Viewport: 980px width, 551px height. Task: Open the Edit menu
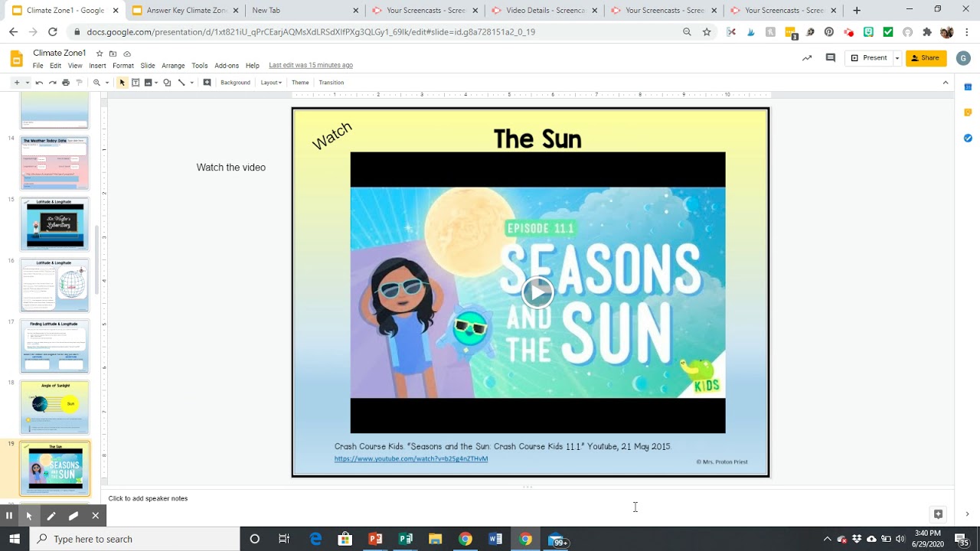[55, 66]
